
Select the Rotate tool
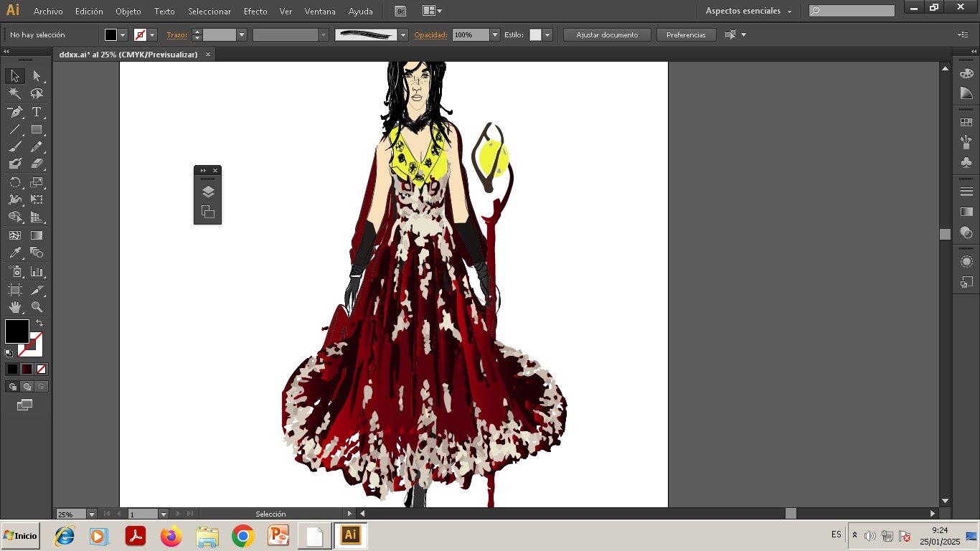click(14, 182)
